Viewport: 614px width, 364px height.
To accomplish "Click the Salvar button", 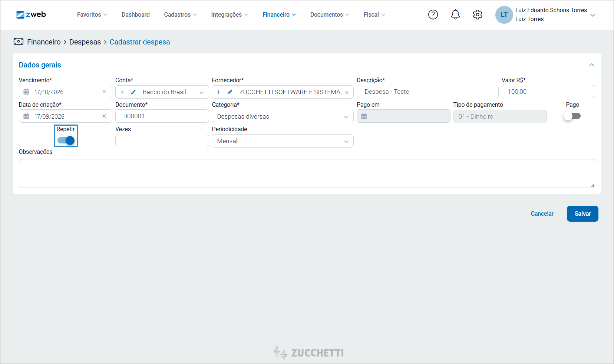I will point(582,214).
